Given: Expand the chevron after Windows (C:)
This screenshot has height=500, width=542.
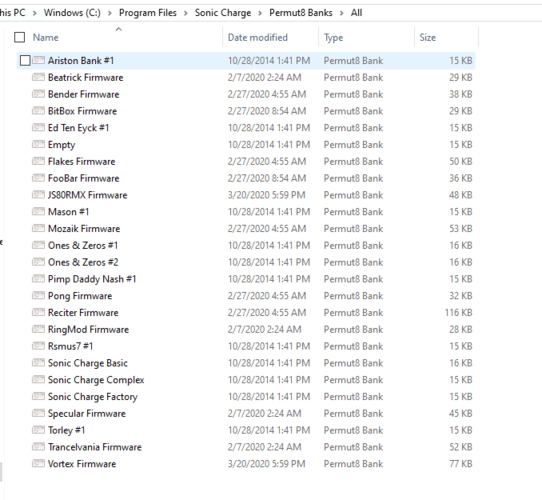Looking at the screenshot, I should click(110, 13).
